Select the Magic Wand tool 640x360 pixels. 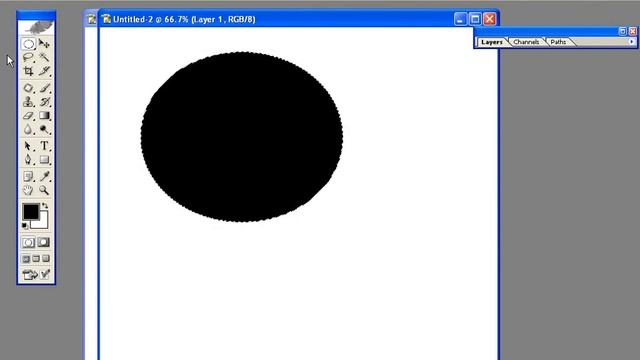coord(44,57)
